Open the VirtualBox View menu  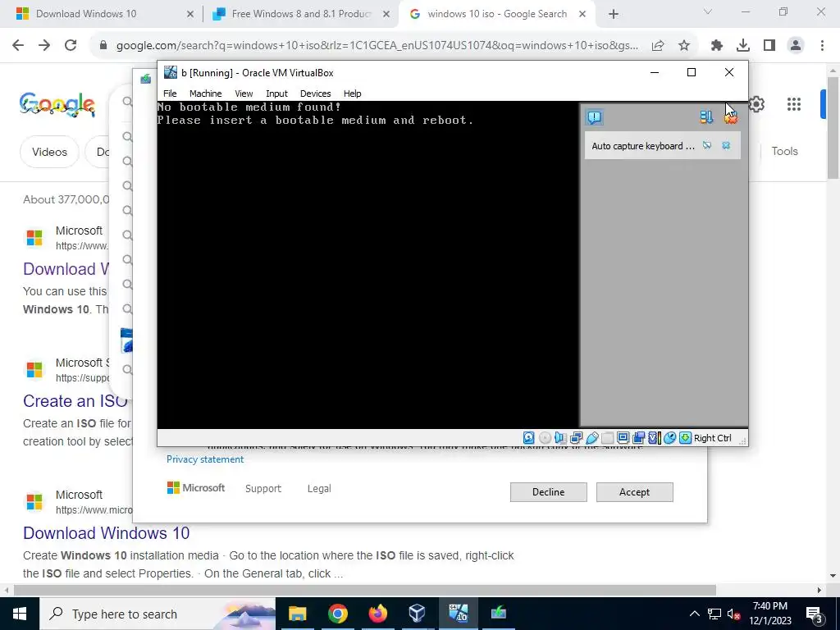pos(244,94)
